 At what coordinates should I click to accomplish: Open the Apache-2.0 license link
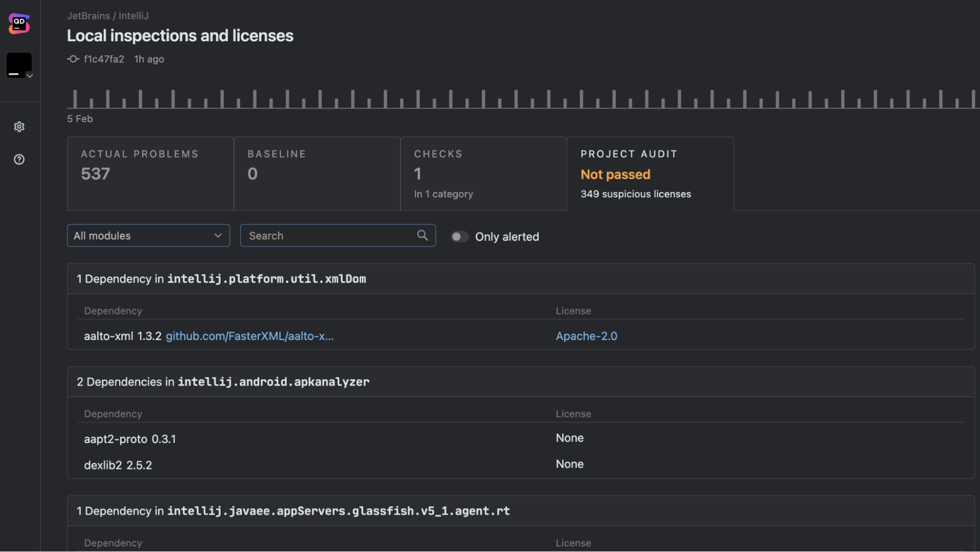[x=586, y=336]
